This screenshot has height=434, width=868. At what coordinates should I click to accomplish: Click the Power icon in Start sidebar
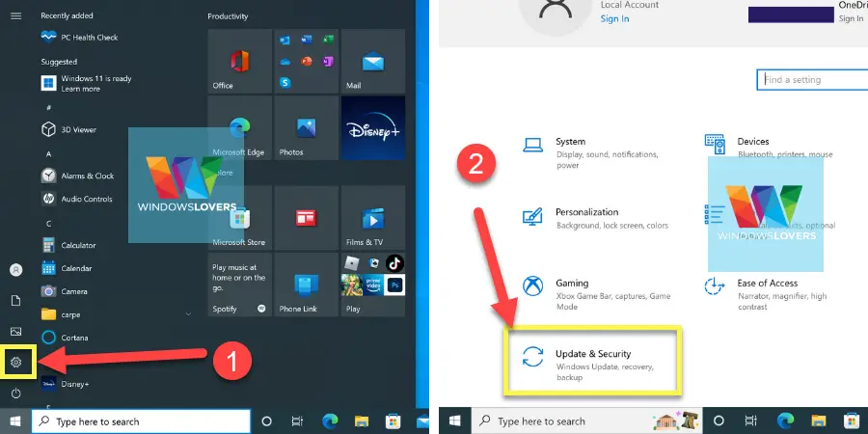pos(16,393)
